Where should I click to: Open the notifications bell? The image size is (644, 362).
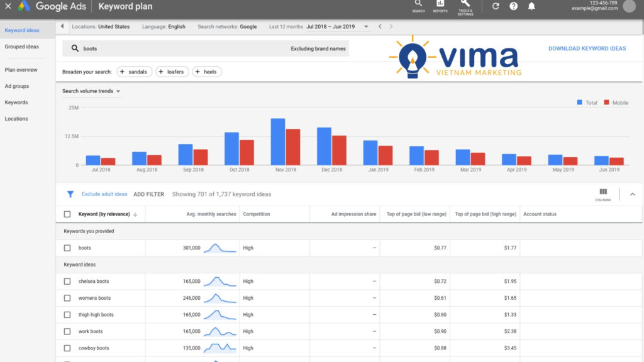[531, 6]
